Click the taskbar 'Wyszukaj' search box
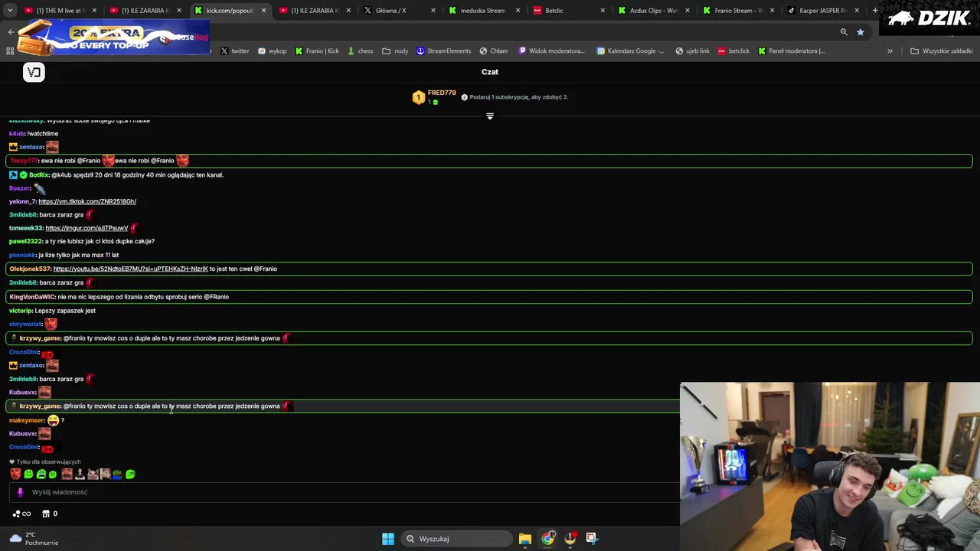Viewport: 980px width, 551px height. coord(456,539)
